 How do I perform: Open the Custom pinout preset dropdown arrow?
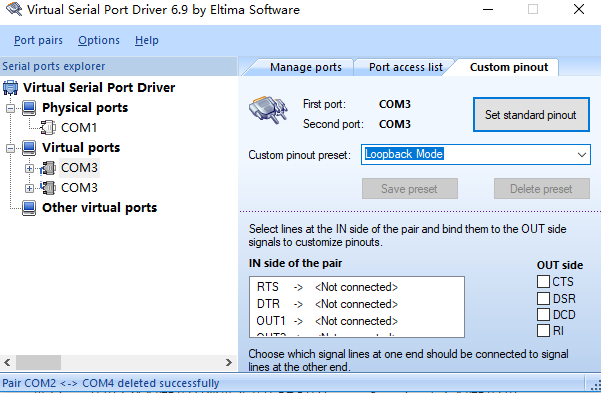pos(581,155)
